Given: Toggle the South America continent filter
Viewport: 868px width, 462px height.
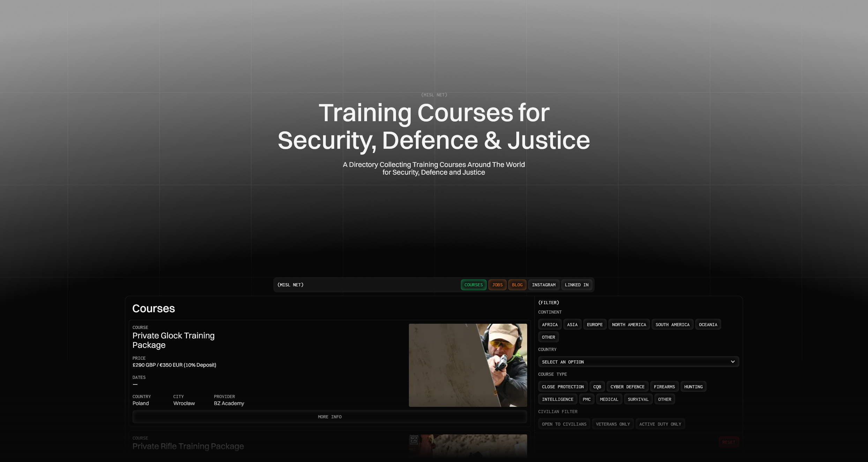Looking at the screenshot, I should (672, 325).
